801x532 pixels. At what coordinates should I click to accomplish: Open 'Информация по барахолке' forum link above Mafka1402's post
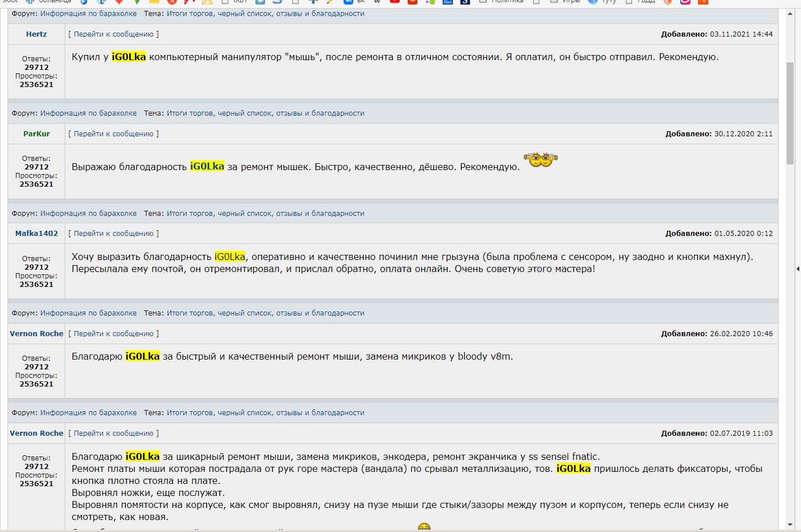pyautogui.click(x=88, y=214)
